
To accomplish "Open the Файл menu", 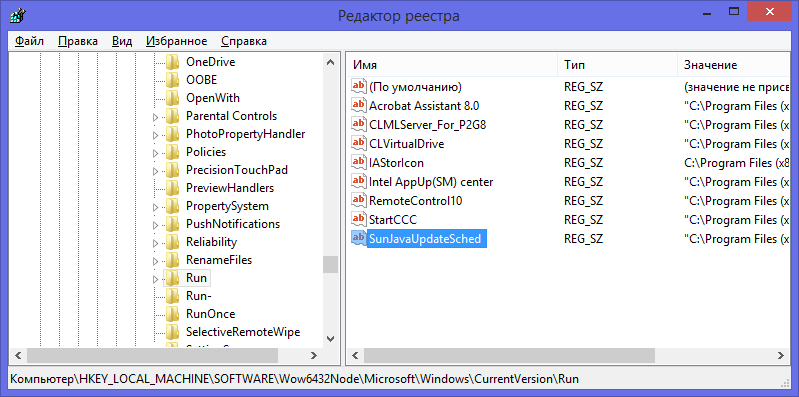I will click(30, 41).
